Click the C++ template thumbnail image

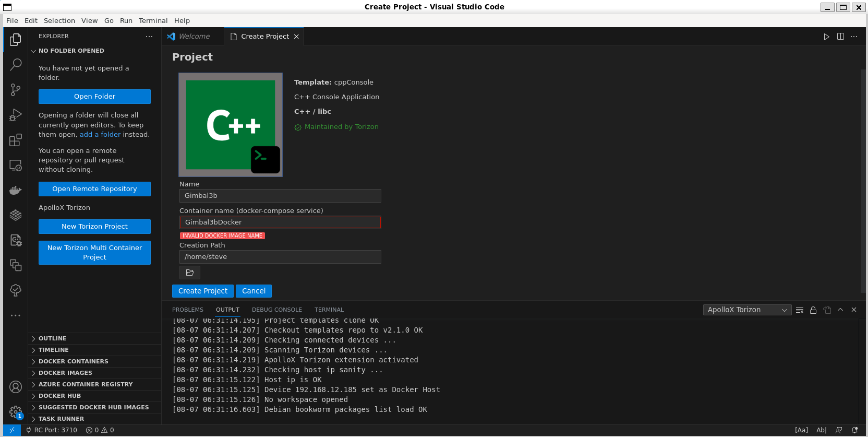pyautogui.click(x=231, y=125)
